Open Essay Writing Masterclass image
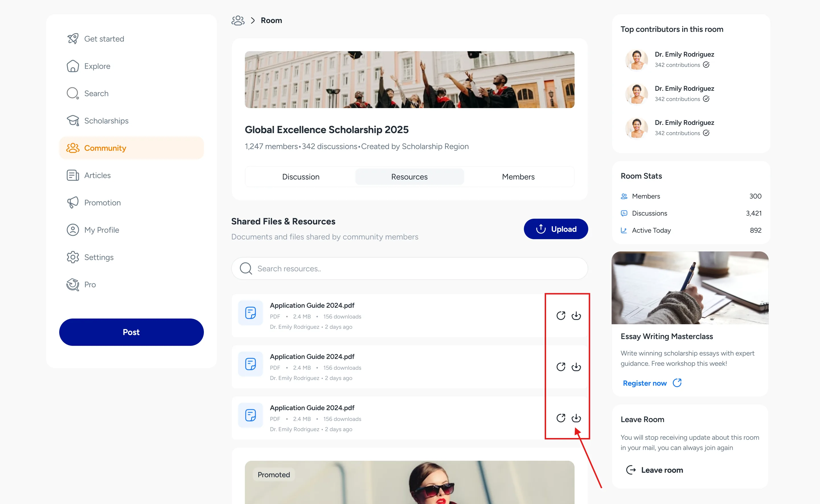Screen dimensions: 820x504 click(x=690, y=288)
